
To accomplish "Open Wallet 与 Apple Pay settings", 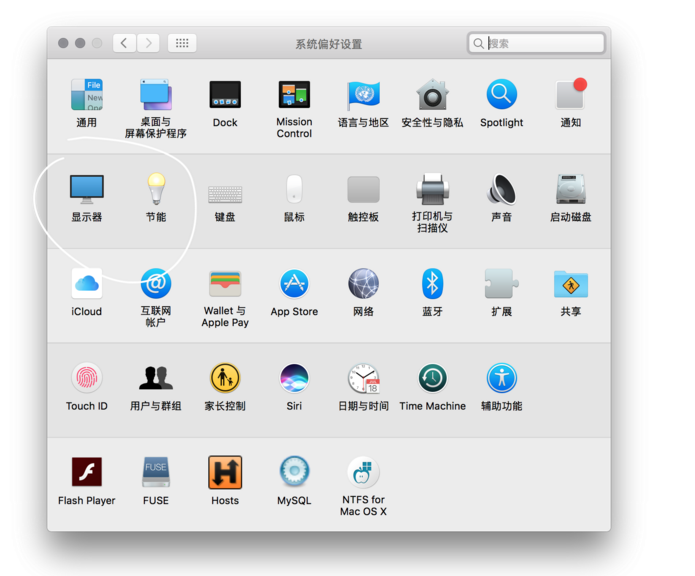I will 225,284.
